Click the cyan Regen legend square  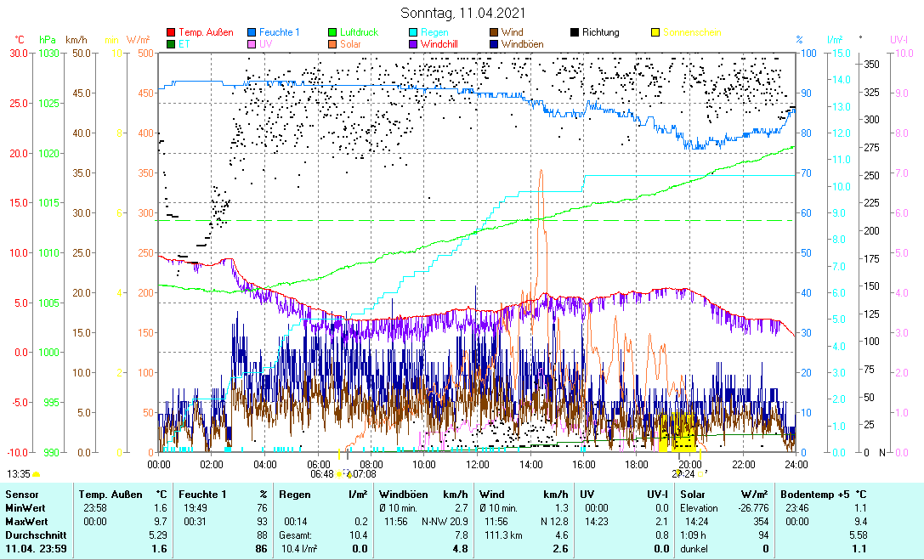(413, 32)
